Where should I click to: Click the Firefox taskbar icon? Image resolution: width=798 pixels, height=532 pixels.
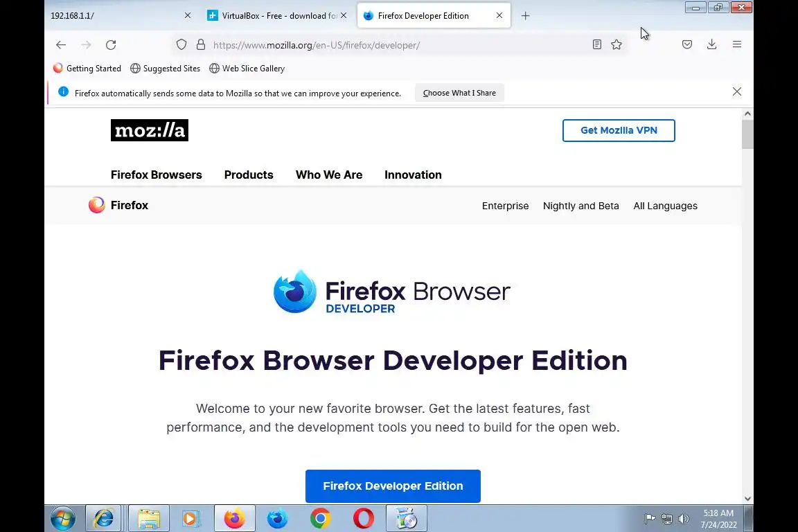(x=235, y=519)
